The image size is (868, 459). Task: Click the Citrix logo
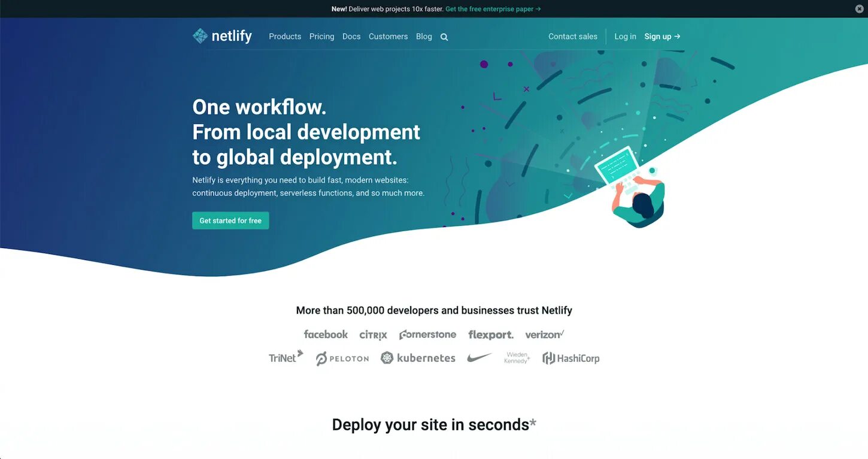coord(373,335)
